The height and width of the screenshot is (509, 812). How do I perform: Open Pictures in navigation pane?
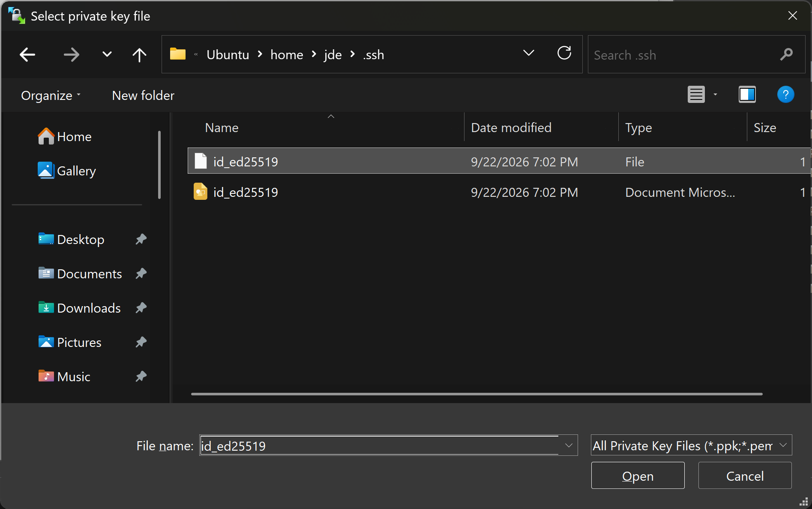[69, 342]
